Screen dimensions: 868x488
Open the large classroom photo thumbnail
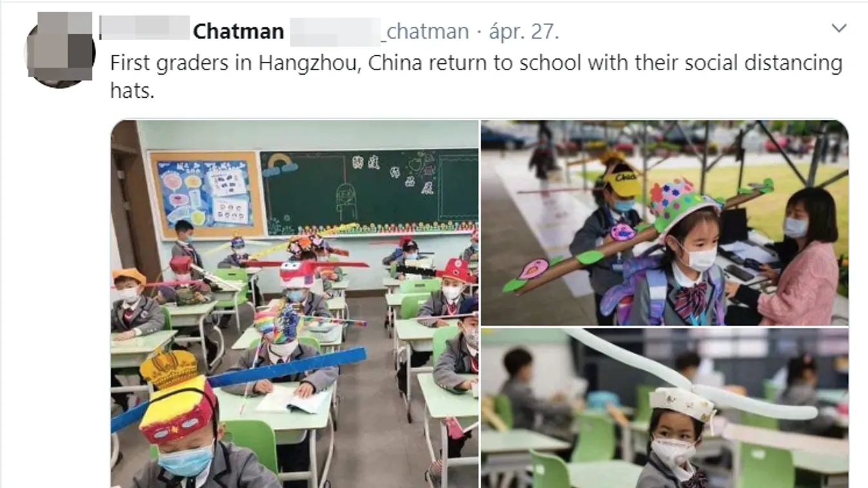(x=294, y=304)
